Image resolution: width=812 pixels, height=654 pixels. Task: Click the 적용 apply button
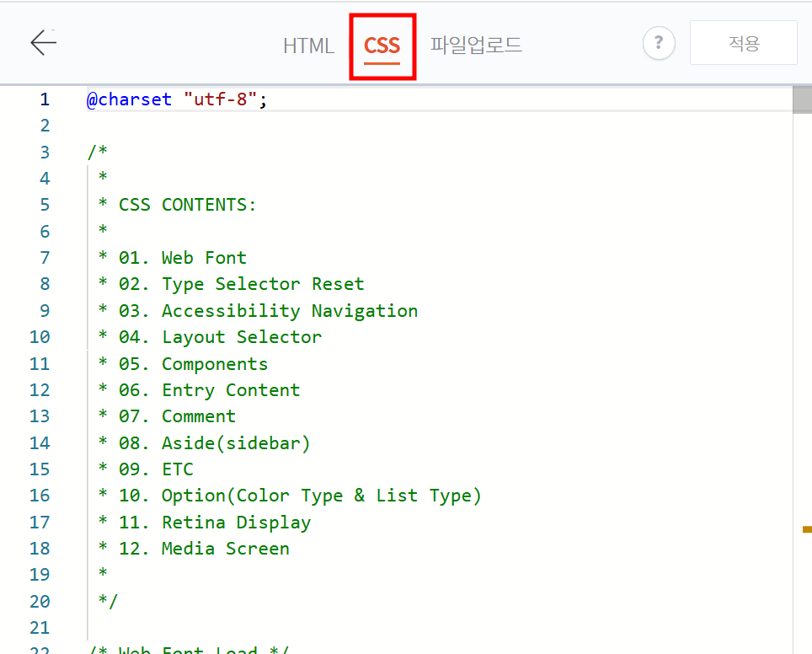[x=744, y=43]
